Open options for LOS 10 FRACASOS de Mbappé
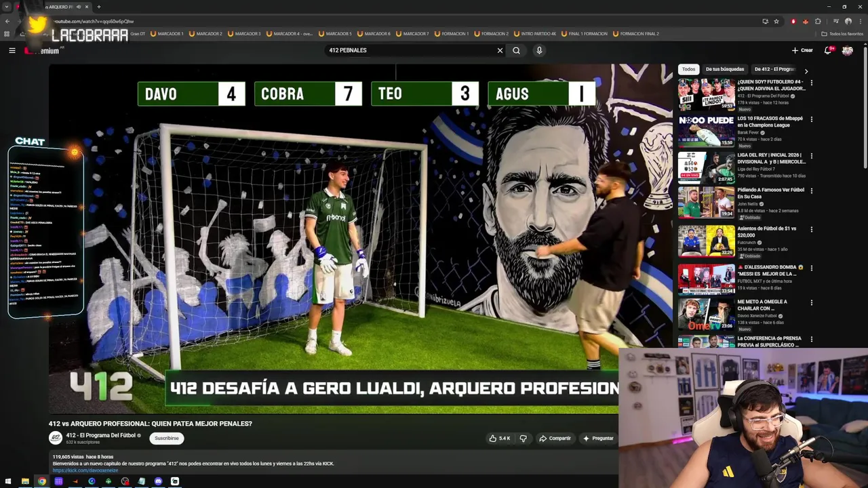This screenshot has width=868, height=488. [811, 119]
